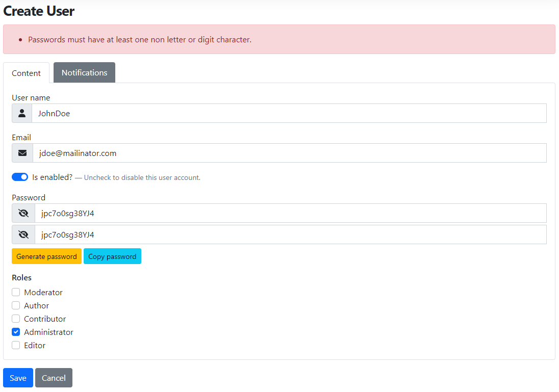
Task: Click the 'Uncheck to disable this user account' hint
Action: 142,177
